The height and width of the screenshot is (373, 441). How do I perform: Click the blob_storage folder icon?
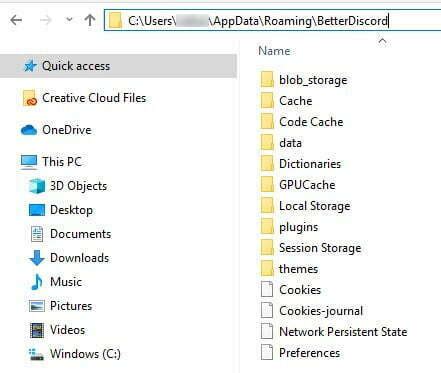(x=267, y=80)
